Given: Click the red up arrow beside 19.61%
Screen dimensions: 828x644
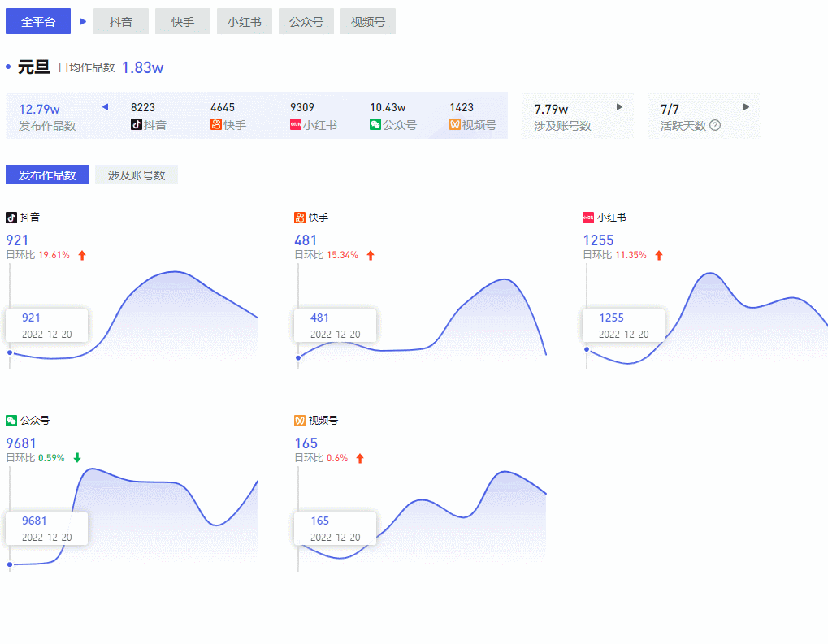Looking at the screenshot, I should tap(82, 256).
